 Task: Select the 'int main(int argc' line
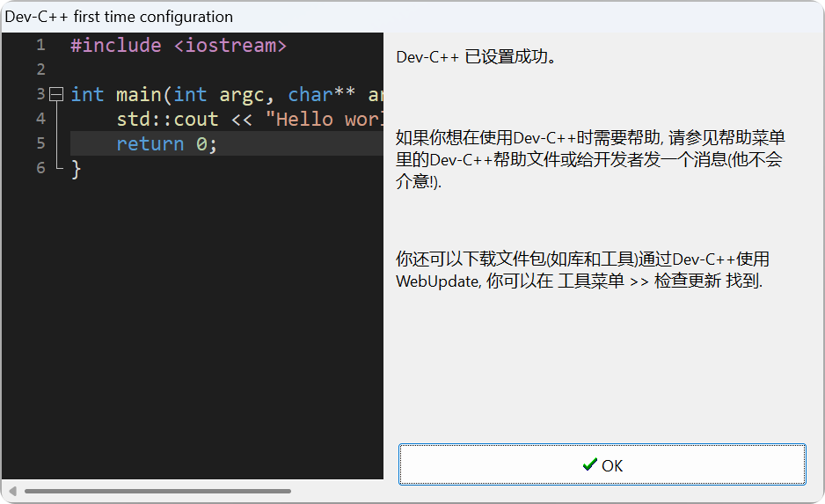coord(227,95)
